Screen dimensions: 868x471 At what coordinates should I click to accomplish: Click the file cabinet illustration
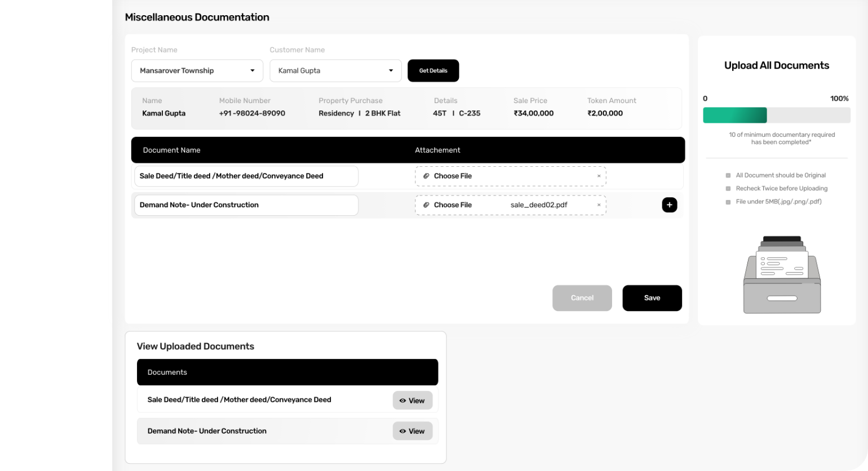tap(782, 274)
